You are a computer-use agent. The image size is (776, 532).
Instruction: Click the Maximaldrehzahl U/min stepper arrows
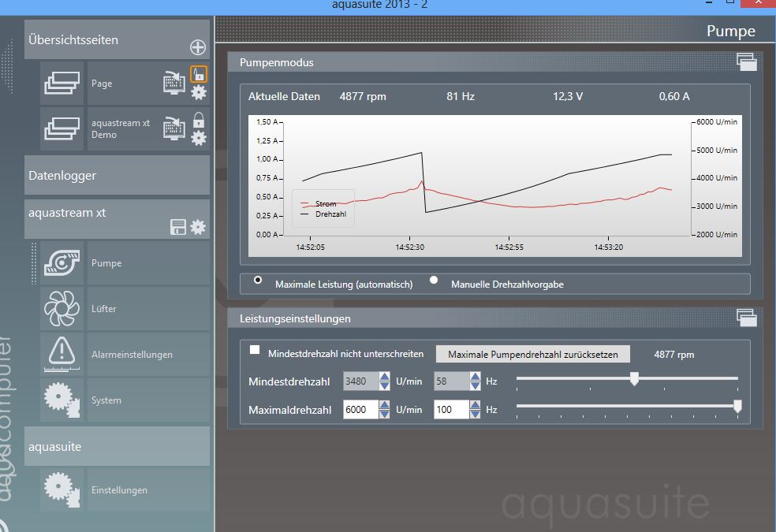[x=384, y=410]
